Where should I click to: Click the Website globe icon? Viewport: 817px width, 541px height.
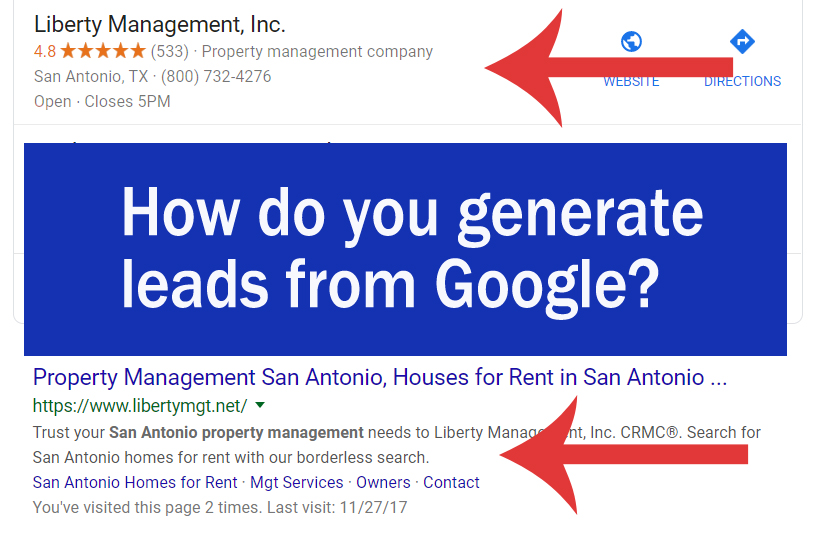631,42
